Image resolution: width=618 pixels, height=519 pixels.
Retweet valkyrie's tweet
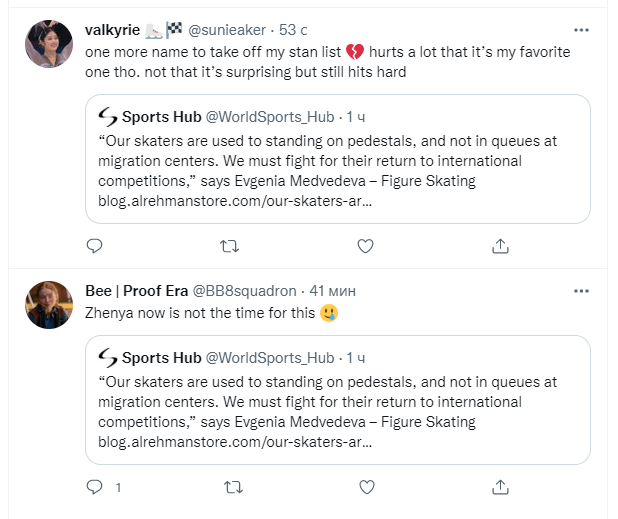pos(230,245)
